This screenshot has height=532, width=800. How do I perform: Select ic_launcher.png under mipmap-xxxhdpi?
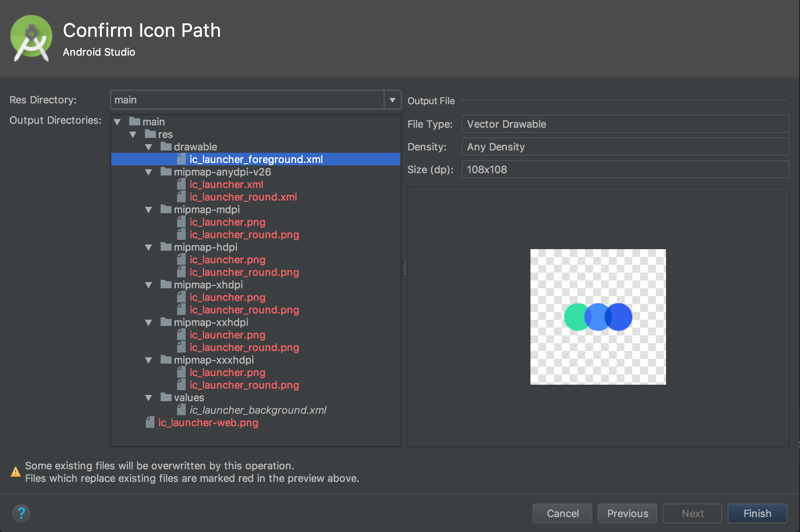pos(227,372)
